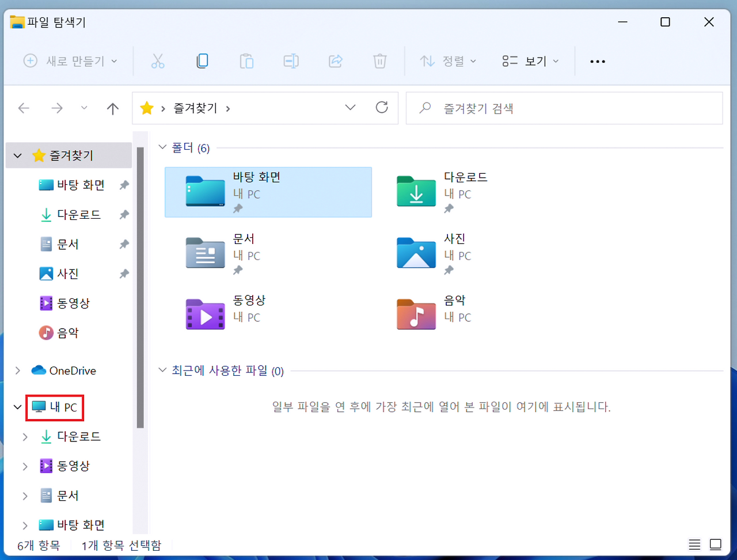Viewport: 737px width, 560px height.
Task: Select the Cut tool in the toolbar
Action: pyautogui.click(x=158, y=60)
